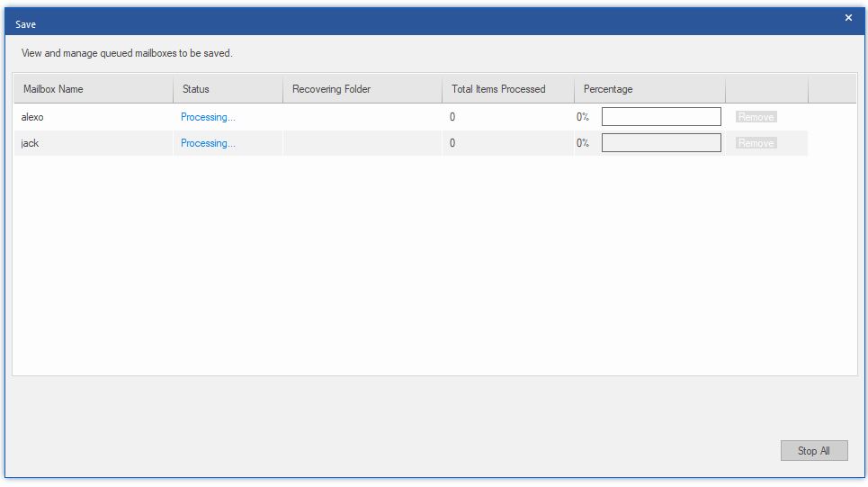This screenshot has width=868, height=487.
Task: Click the Recovering Folder column header
Action: tap(331, 89)
